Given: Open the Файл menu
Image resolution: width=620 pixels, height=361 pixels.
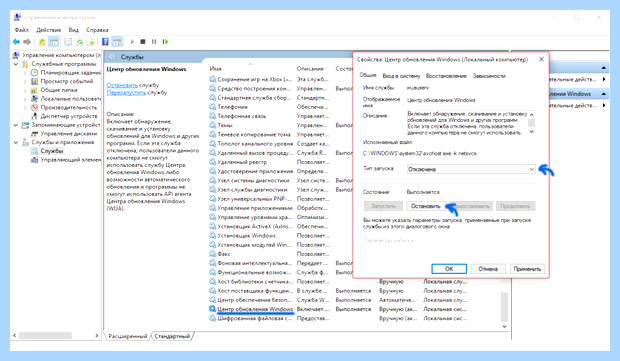Looking at the screenshot, I should tap(22, 30).
